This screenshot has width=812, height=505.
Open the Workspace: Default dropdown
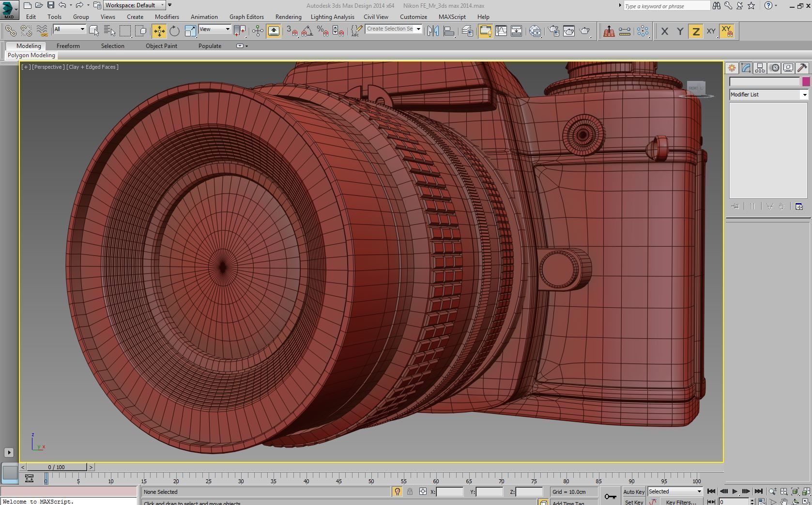click(x=134, y=5)
